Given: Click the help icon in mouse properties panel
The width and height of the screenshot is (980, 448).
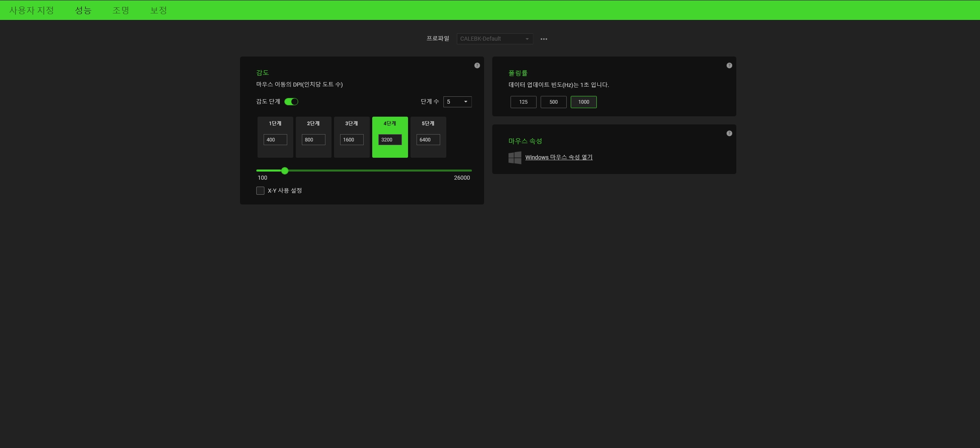Looking at the screenshot, I should pos(729,133).
